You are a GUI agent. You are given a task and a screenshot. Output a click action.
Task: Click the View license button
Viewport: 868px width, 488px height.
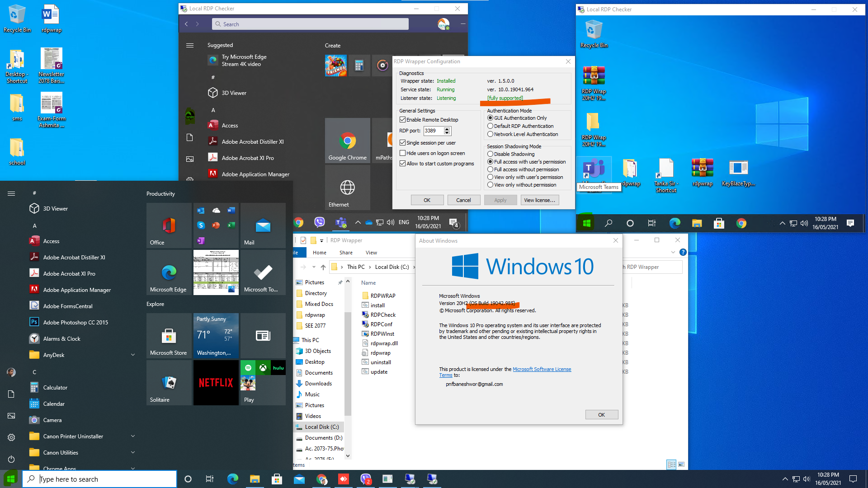540,200
